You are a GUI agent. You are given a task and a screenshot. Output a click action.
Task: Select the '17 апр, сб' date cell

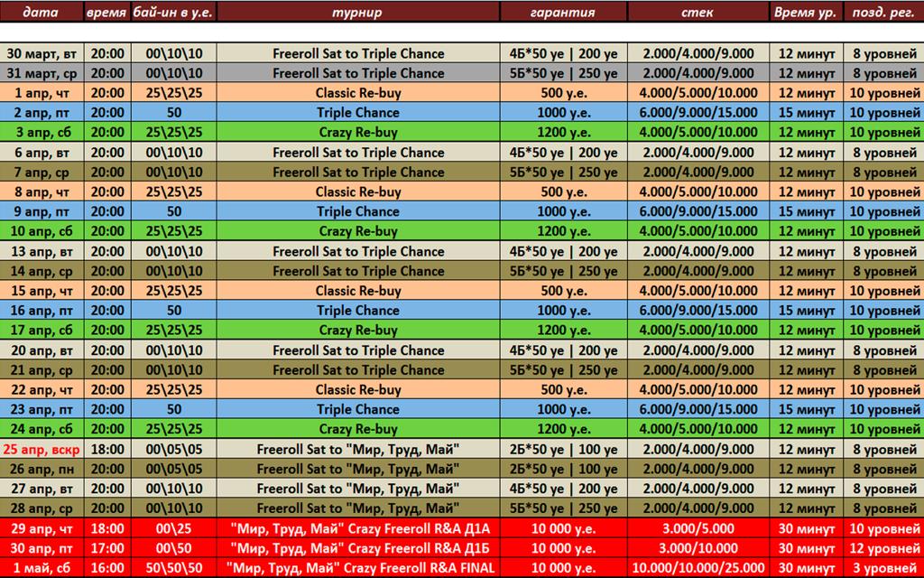[42, 331]
